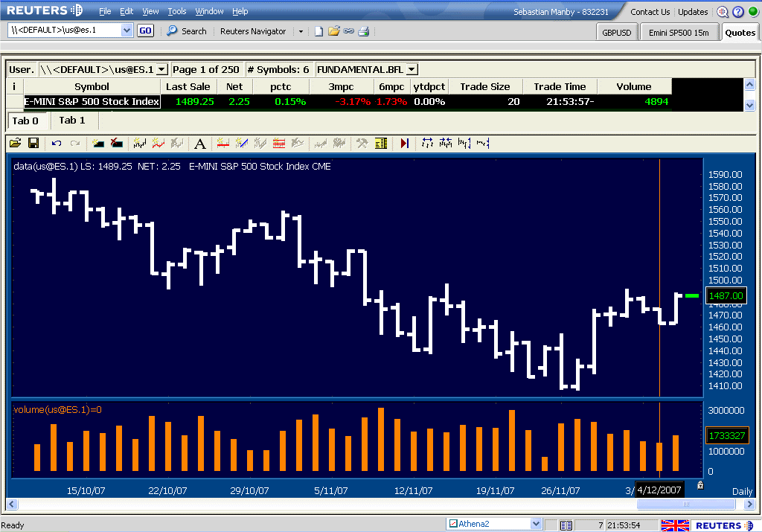Show yellow data table icon

(381, 143)
